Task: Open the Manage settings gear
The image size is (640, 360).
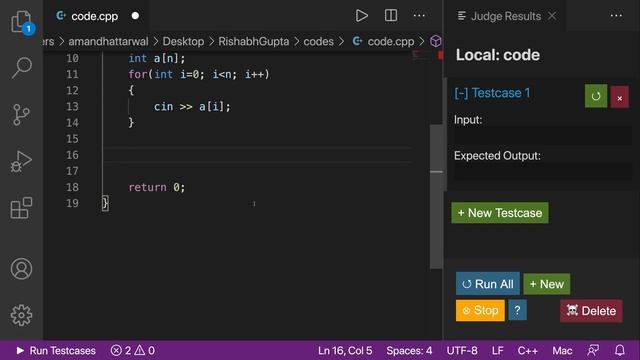Action: coord(21,315)
